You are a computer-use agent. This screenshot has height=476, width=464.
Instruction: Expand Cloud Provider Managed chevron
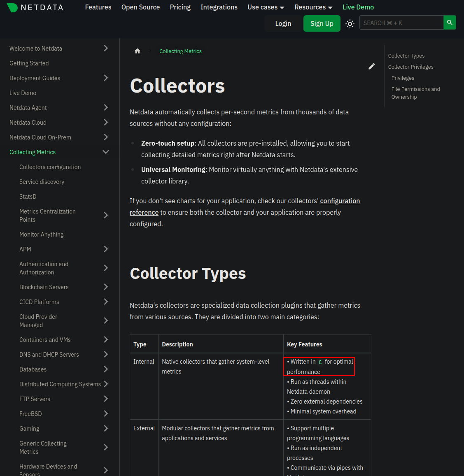pyautogui.click(x=106, y=320)
